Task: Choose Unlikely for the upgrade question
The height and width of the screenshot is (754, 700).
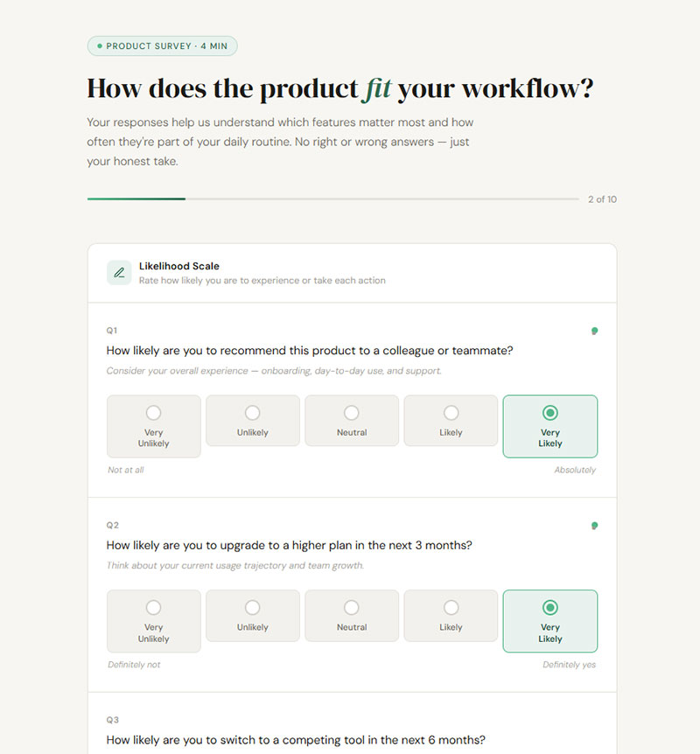Action: [253, 616]
